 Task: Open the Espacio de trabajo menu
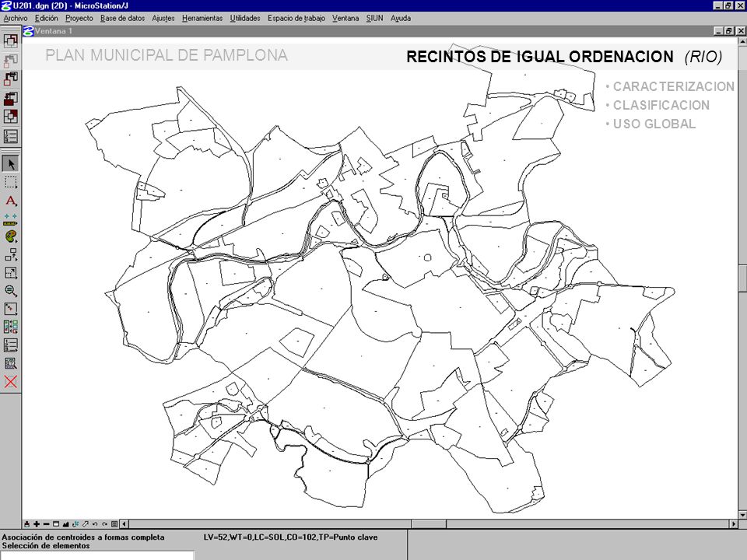296,18
